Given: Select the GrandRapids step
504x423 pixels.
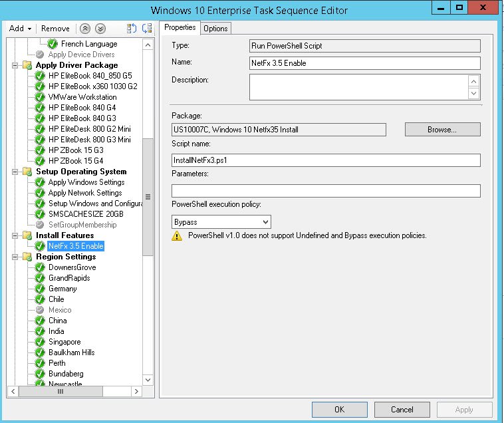Looking at the screenshot, I should pyautogui.click(x=69, y=278).
